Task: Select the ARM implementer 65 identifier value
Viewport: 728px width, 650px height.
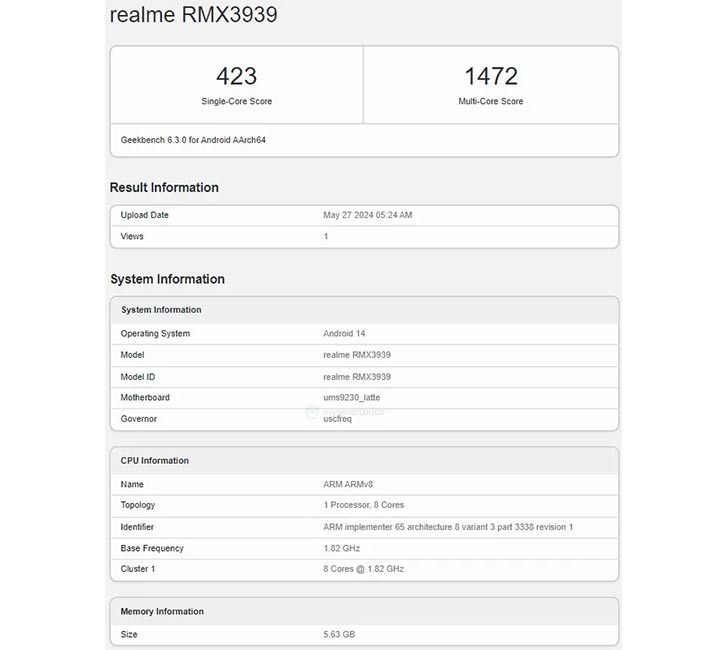Action: pyautogui.click(x=448, y=527)
